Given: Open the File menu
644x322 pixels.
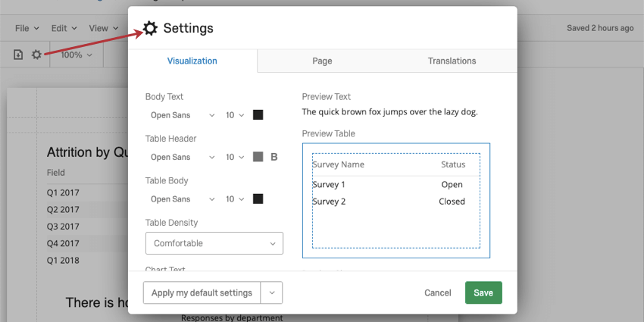Looking at the screenshot, I should (27, 28).
